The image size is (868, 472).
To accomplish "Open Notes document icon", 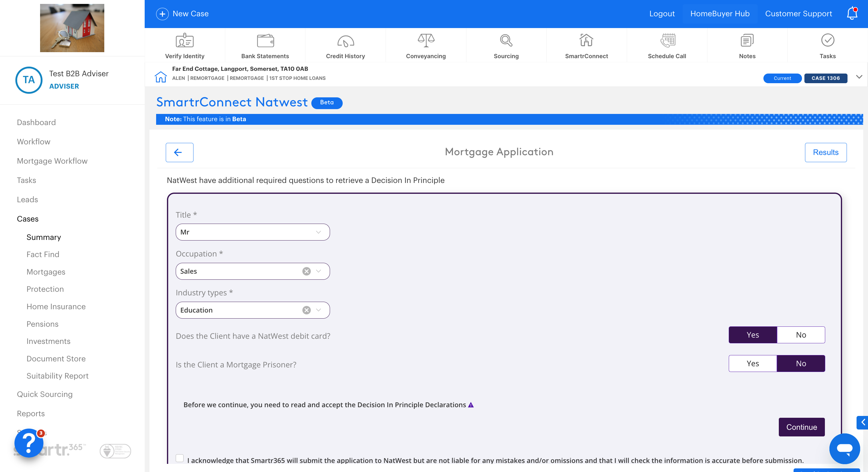I will [747, 41].
